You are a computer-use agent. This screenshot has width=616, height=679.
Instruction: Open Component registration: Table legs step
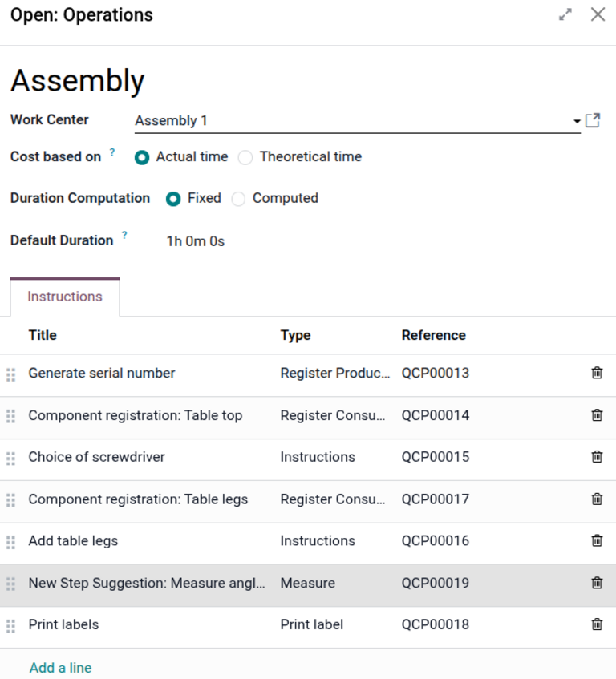tap(138, 499)
